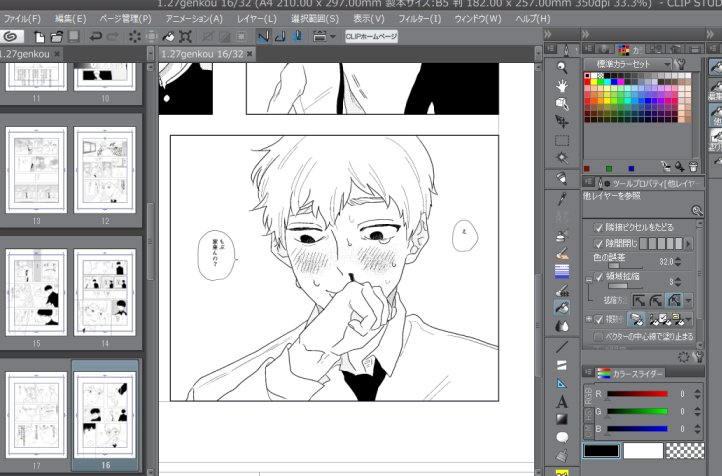Select the rounded-corner scaling mode button
Viewport: 722px width, 476px height.
coord(656,301)
